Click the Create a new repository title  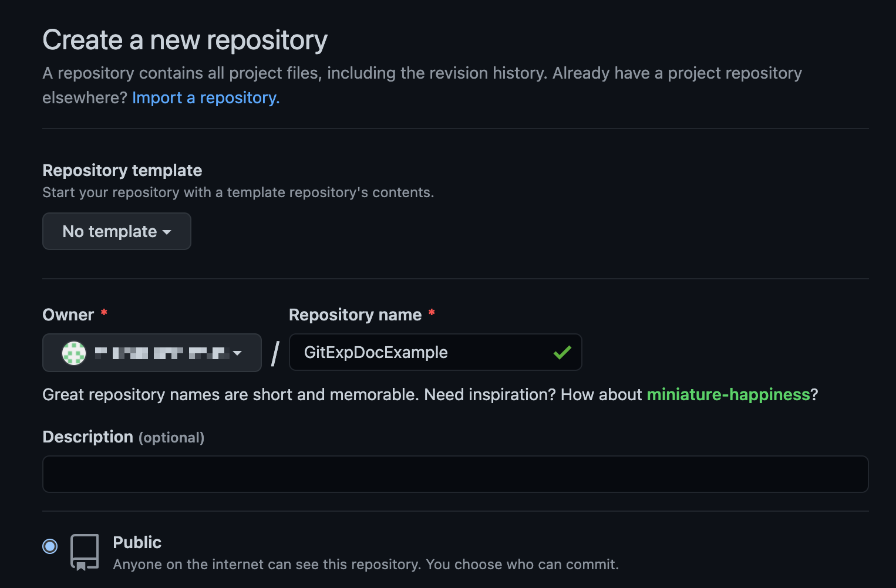tap(185, 40)
